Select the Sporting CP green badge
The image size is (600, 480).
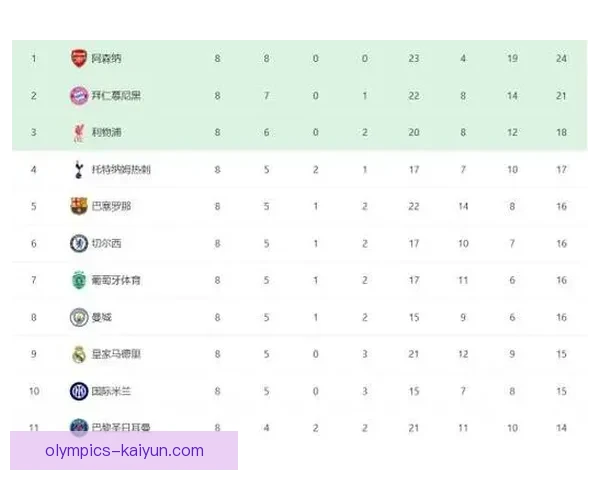(79, 280)
